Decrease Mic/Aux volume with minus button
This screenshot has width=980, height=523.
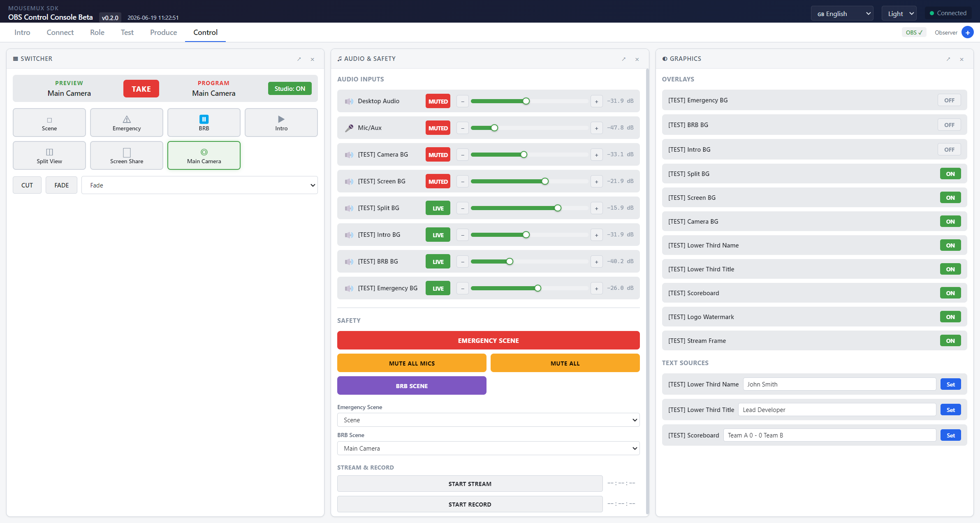click(463, 128)
